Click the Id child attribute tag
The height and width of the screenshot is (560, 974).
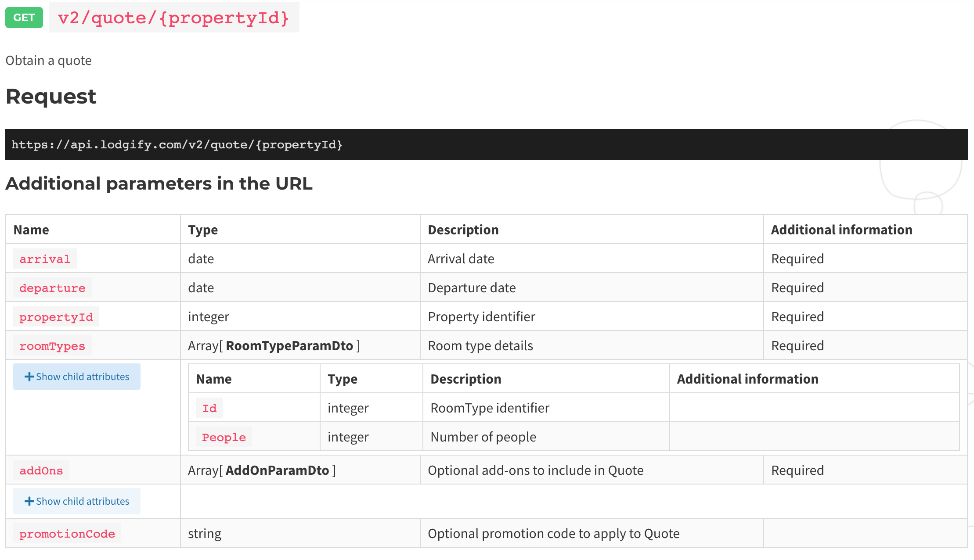209,408
